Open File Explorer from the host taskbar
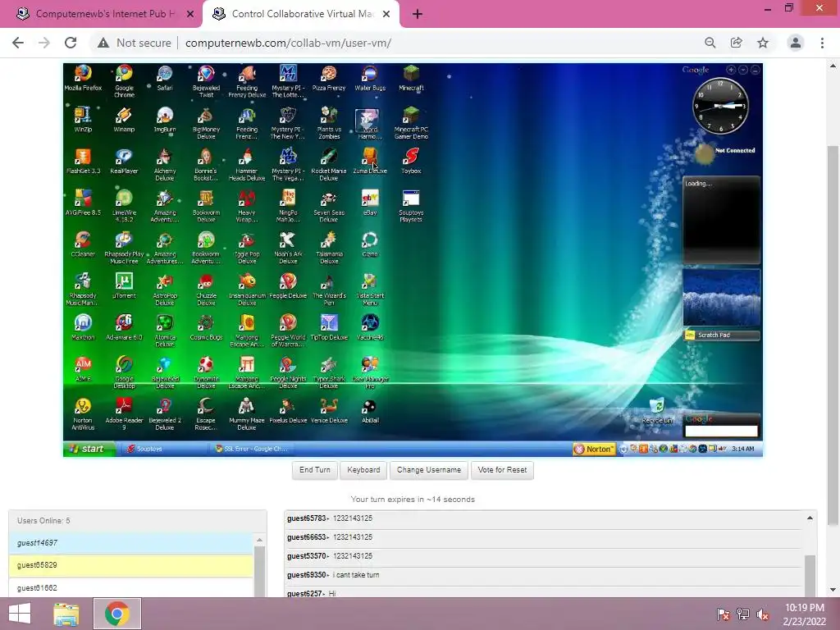This screenshot has height=630, width=840. (66, 614)
